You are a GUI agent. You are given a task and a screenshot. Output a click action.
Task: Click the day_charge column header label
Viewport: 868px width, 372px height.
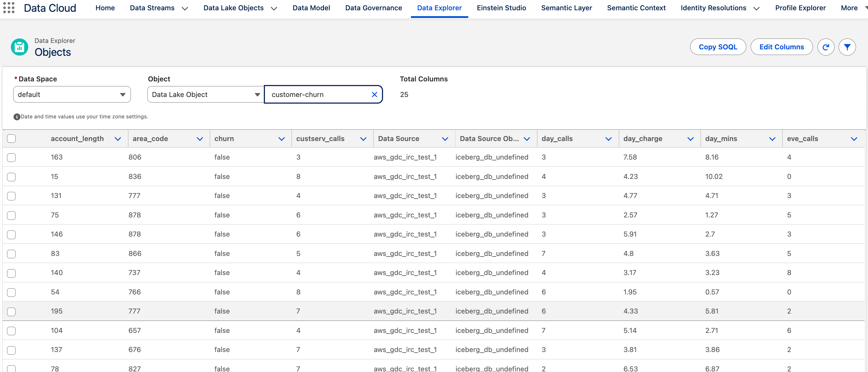(x=642, y=139)
